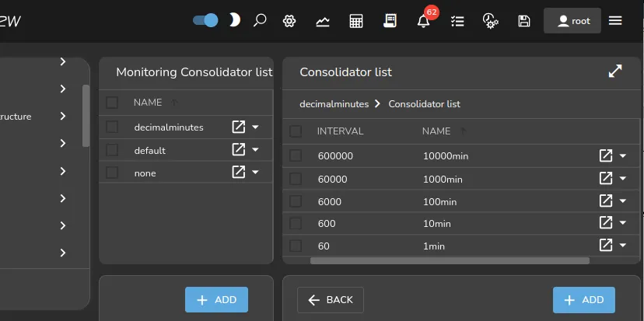Open none entry in external view
This screenshot has height=321, width=644.
coord(238,172)
